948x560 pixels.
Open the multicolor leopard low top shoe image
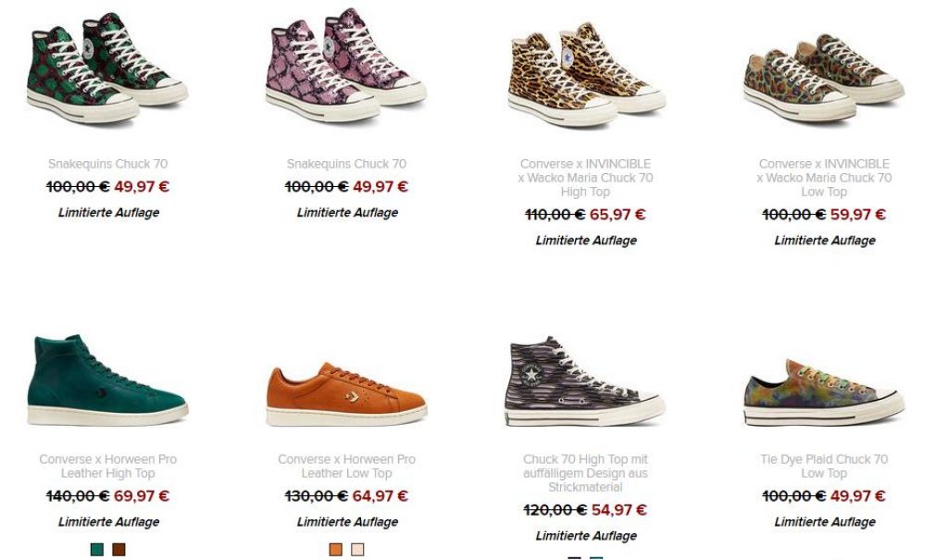824,77
